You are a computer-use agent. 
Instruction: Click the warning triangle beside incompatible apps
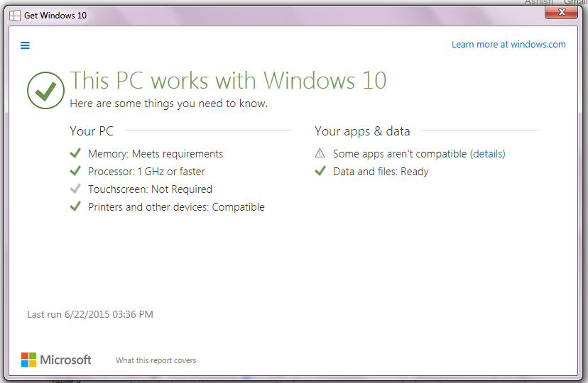coord(320,153)
